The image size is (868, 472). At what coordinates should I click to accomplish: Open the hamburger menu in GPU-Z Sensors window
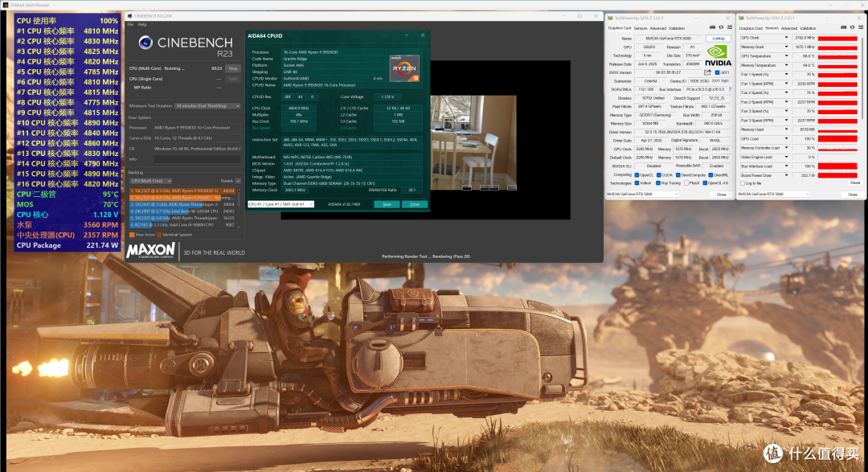click(x=861, y=27)
